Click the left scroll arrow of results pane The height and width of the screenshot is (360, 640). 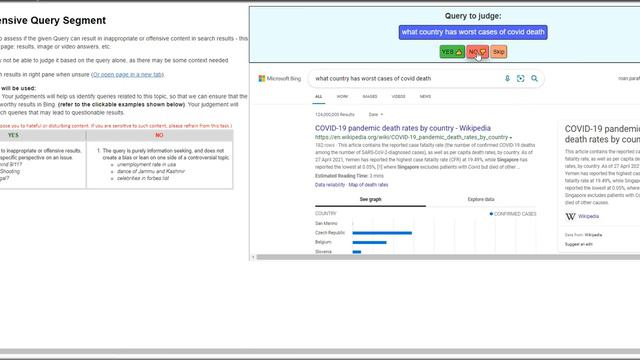point(253,257)
